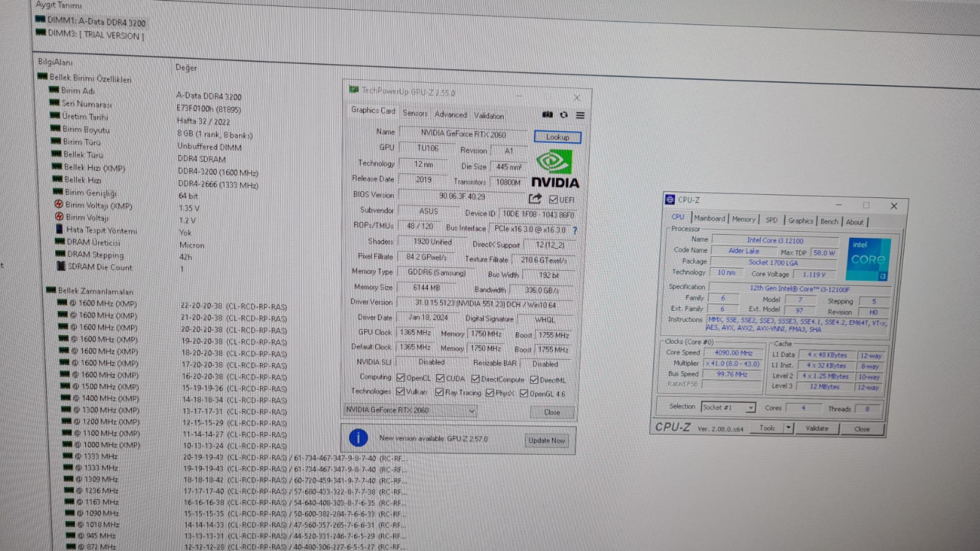Click the Bellek Zamanlamaları group icon
Screen dimensions: 980x551
(x=51, y=290)
